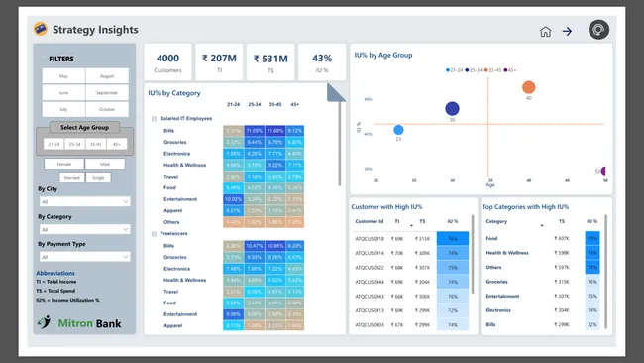The image size is (644, 363).
Task: Select Groceries row in Top Categories table
Action: coord(542,282)
